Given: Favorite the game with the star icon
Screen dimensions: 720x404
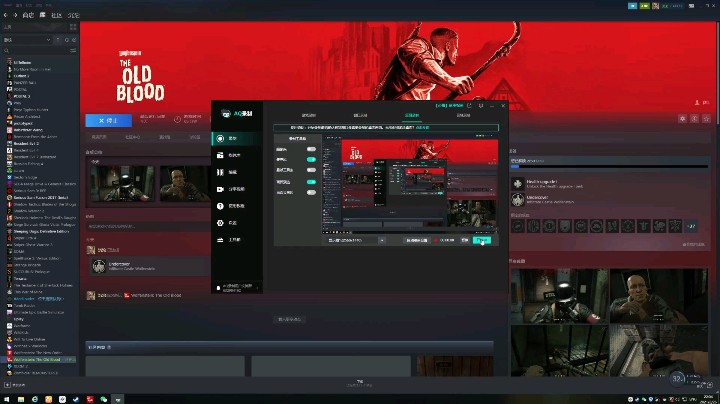Looking at the screenshot, I should click(706, 119).
